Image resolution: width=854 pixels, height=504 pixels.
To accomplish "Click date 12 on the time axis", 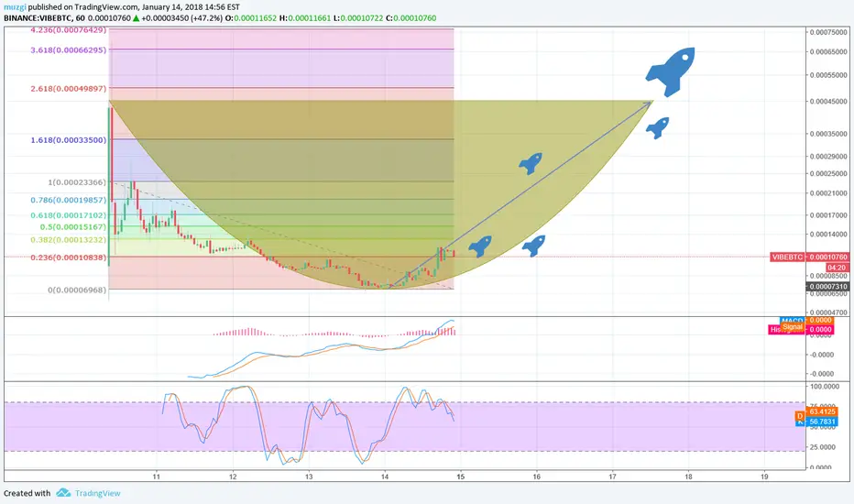I will [x=233, y=477].
